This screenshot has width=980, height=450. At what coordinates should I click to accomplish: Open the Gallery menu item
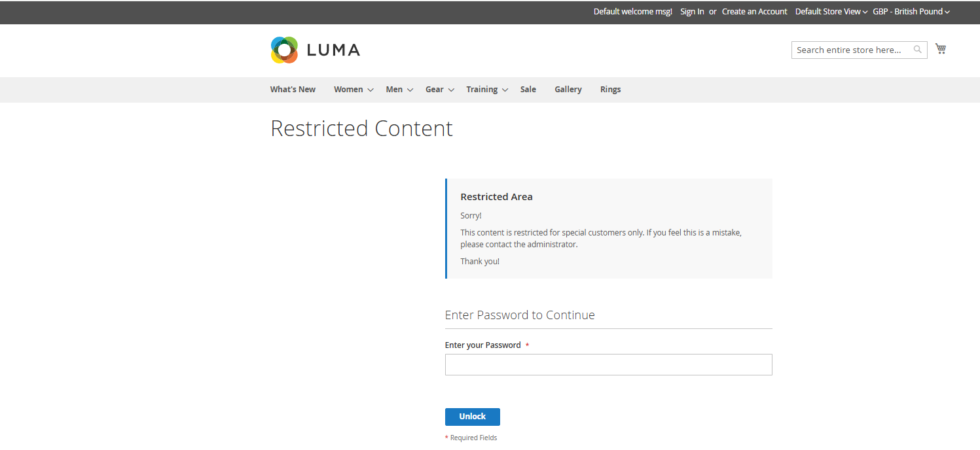click(568, 90)
